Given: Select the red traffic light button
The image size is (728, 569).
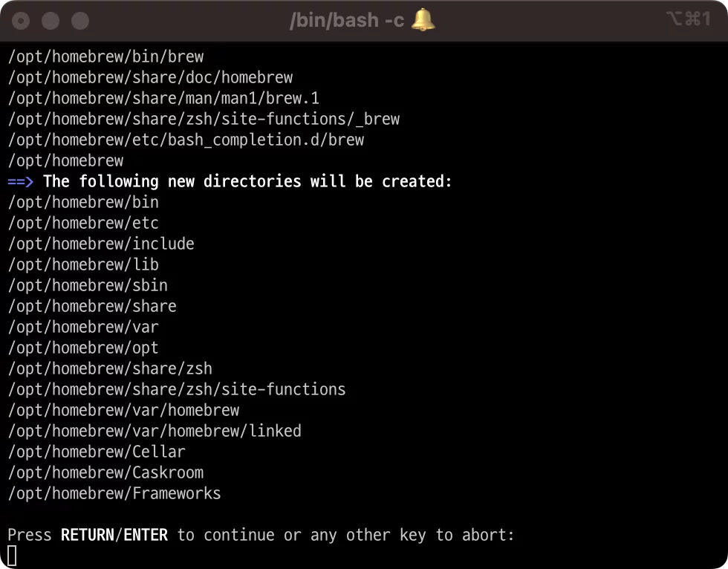Looking at the screenshot, I should (20, 22).
